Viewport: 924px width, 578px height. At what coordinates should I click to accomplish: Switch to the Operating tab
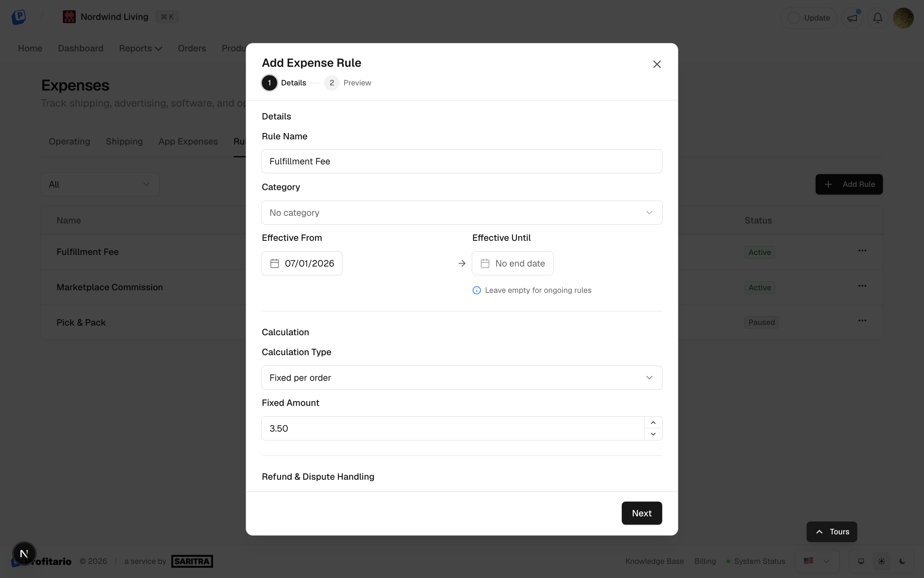(x=70, y=141)
